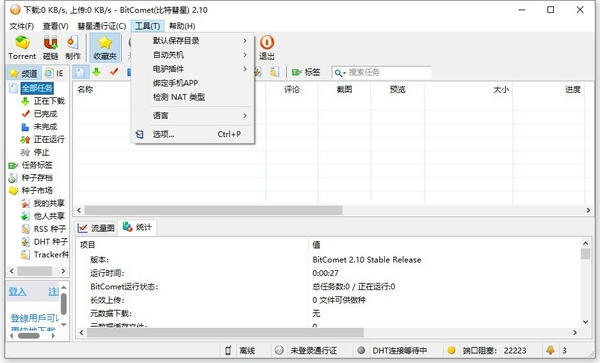Expand the 自动关机 submenu arrow
This screenshot has height=363, width=600.
tap(245, 55)
